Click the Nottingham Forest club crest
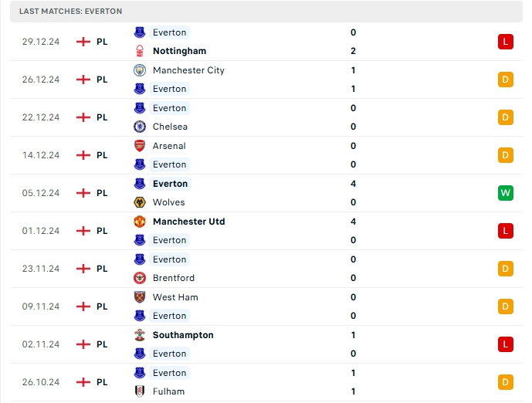 pos(140,51)
